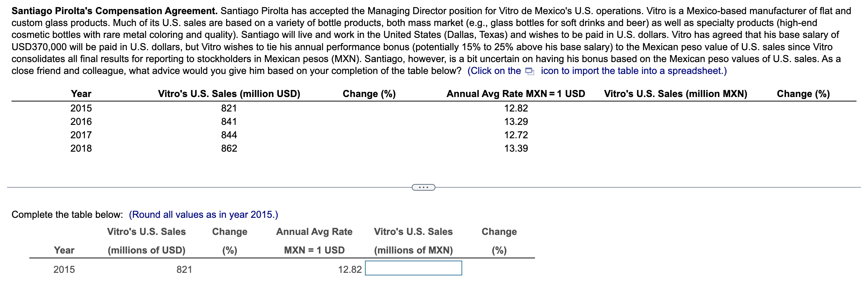Image resolution: width=868 pixels, height=297 pixels.
Task: Click "Annual Avg Rate MXN = 1 USD" single-line header
Action: tap(515, 94)
